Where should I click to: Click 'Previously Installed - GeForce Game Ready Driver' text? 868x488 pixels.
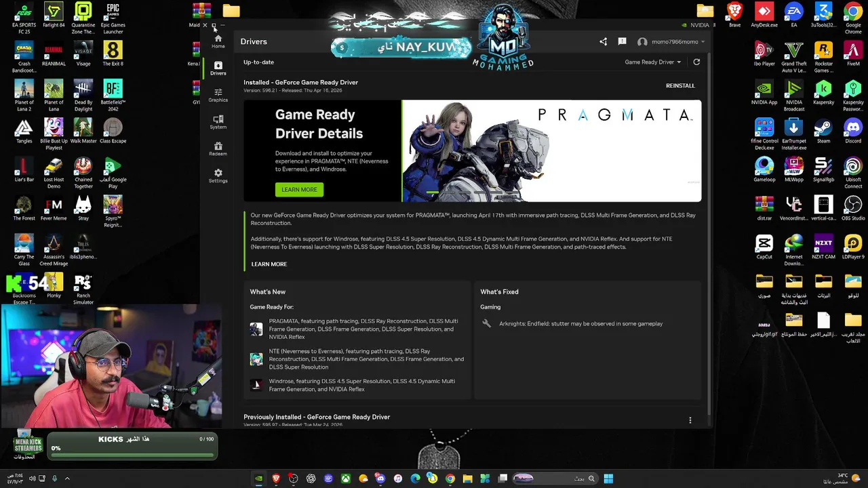pyautogui.click(x=317, y=417)
